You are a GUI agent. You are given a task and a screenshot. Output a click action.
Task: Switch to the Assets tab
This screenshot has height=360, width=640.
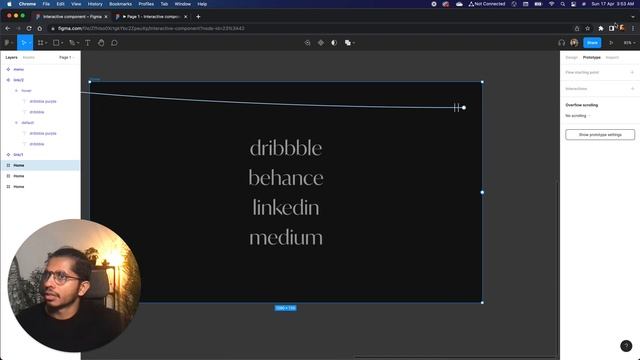click(29, 58)
